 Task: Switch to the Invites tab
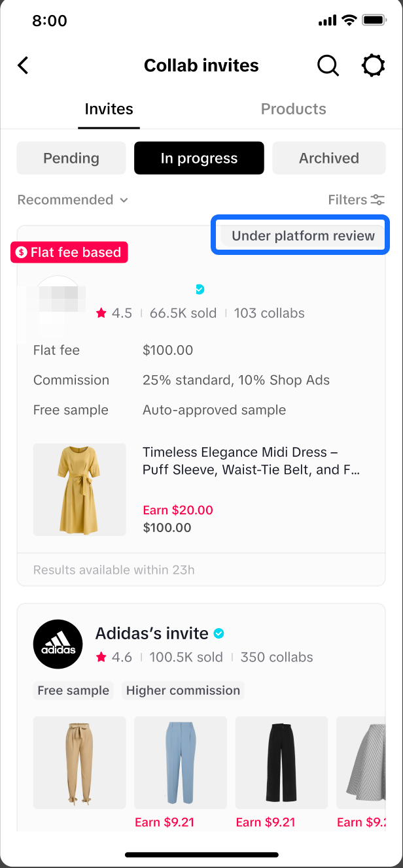[109, 109]
